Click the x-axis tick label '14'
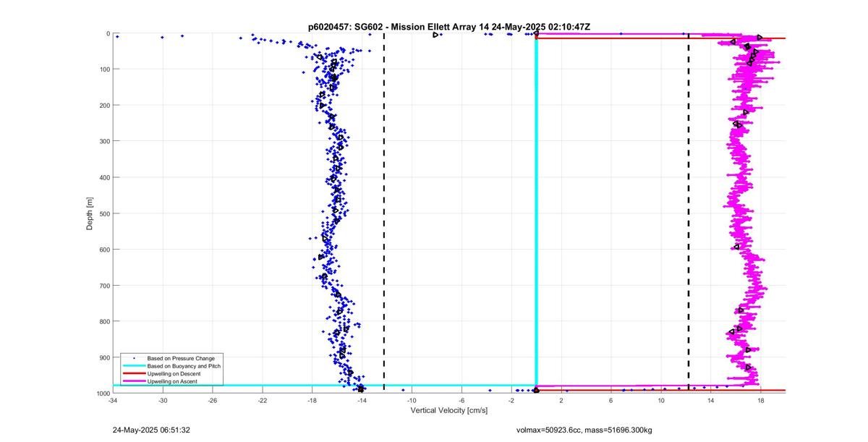Screen dimensions: 868x442 click(711, 400)
